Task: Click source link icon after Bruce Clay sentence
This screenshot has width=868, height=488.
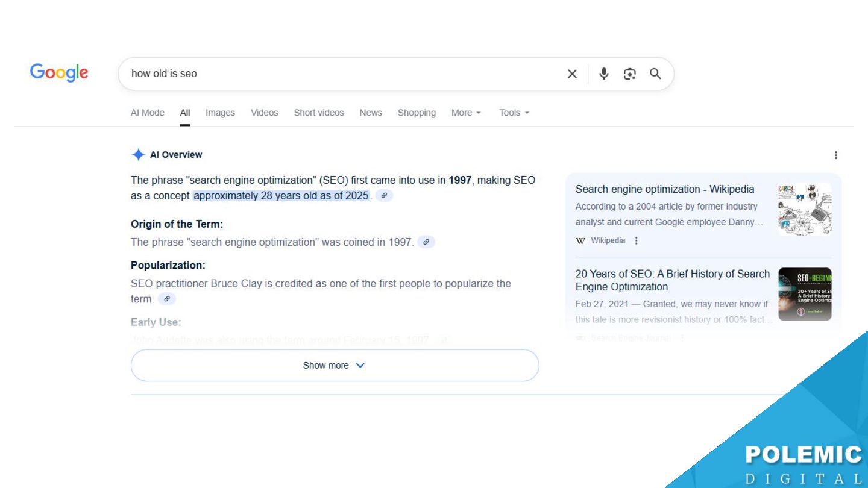Action: pyautogui.click(x=167, y=299)
